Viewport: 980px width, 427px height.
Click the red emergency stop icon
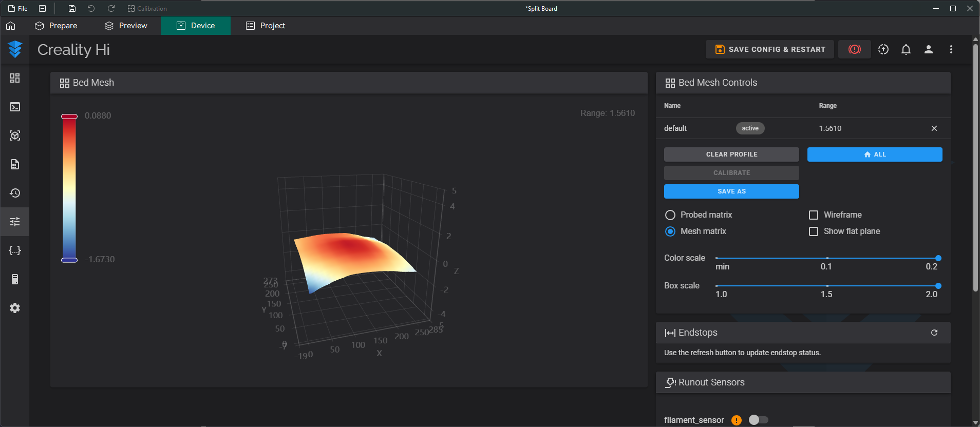coord(854,49)
